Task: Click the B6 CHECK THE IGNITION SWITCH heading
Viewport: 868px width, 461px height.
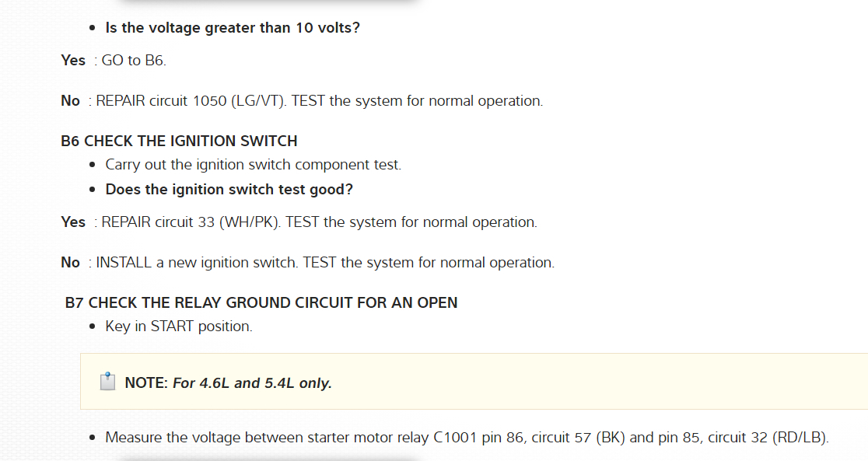Action: tap(179, 141)
